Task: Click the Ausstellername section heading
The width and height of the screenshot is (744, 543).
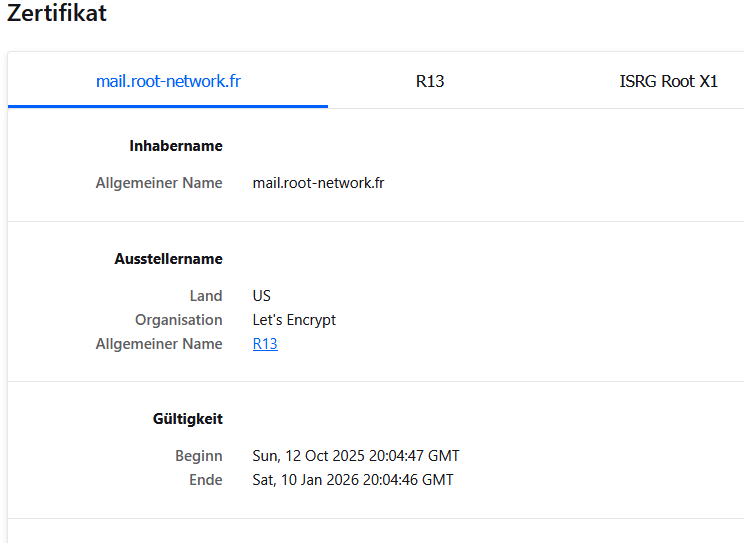Action: click(168, 259)
